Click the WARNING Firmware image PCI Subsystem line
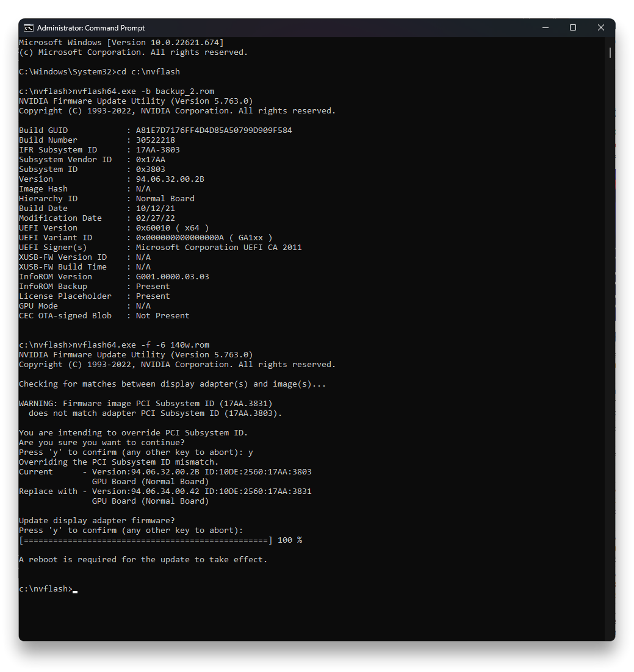Viewport: 634px width, 672px height. pos(146,404)
